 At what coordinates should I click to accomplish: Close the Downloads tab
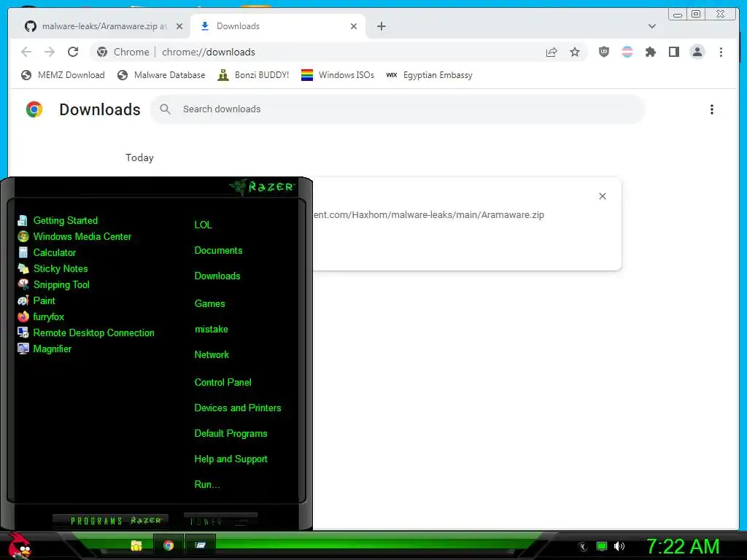tap(354, 26)
